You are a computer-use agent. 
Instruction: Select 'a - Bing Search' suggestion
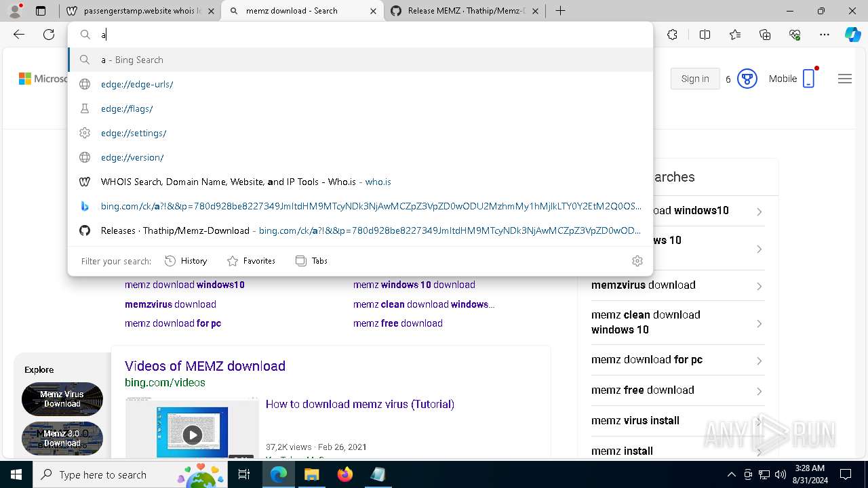(x=360, y=60)
